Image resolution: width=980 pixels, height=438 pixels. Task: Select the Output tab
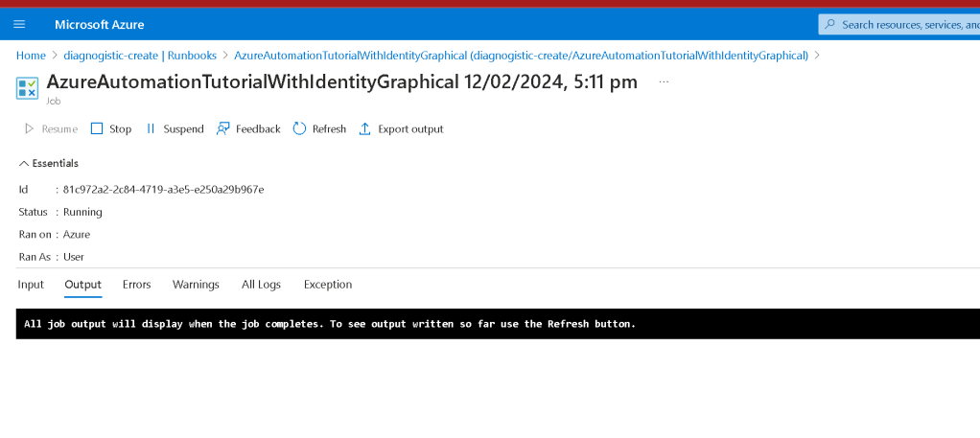[83, 285]
